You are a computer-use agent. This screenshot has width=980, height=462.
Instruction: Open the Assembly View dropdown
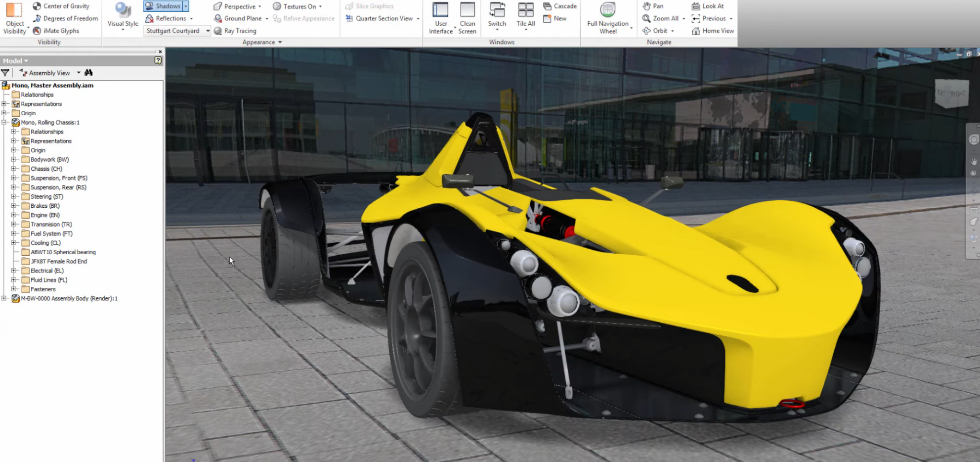pos(78,72)
